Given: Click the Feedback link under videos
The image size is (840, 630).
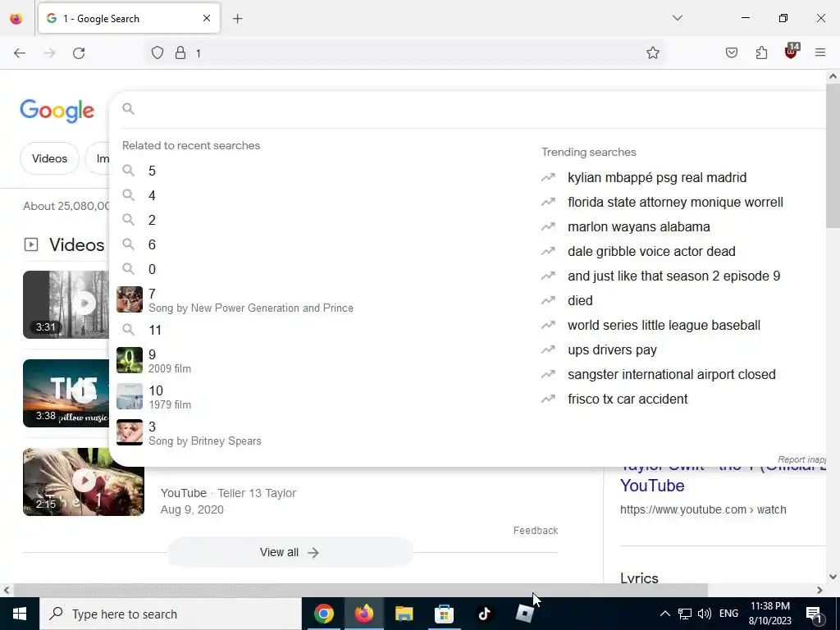Looking at the screenshot, I should pyautogui.click(x=536, y=531).
